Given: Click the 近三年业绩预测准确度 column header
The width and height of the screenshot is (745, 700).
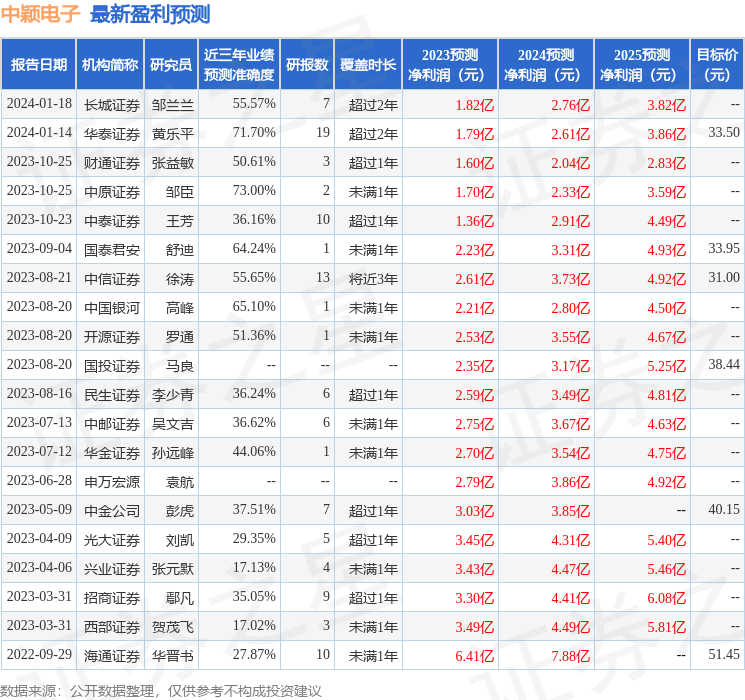Looking at the screenshot, I should (239, 64).
